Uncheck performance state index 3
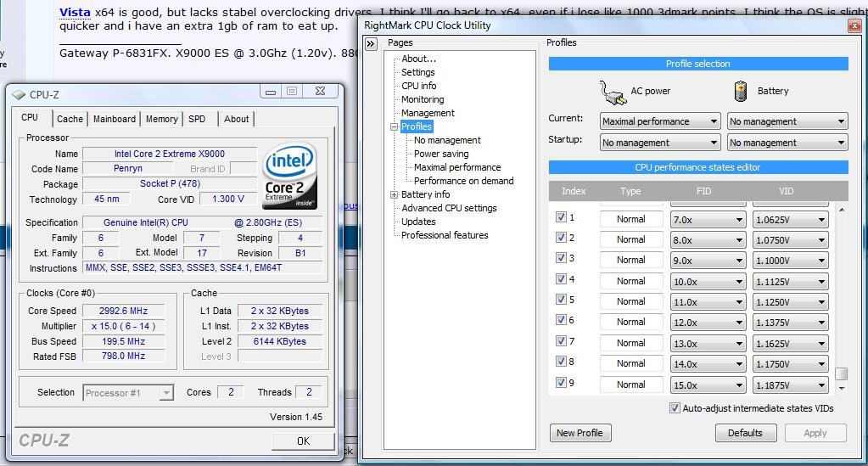 [x=561, y=258]
